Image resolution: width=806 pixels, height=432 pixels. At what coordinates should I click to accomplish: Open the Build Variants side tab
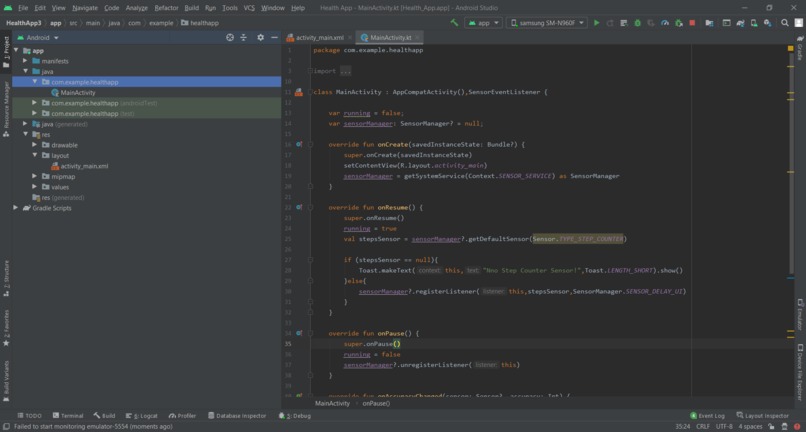pyautogui.click(x=6, y=381)
